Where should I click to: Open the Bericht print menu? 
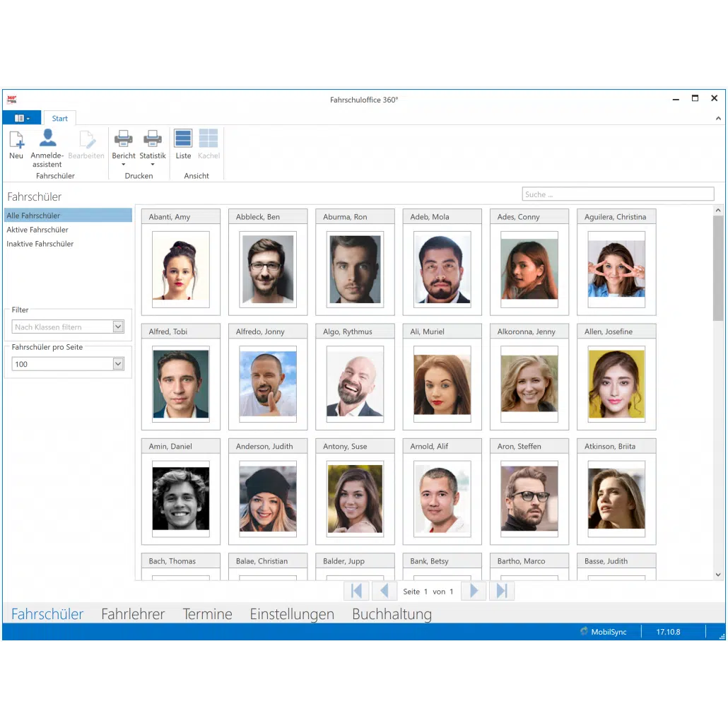point(124,139)
